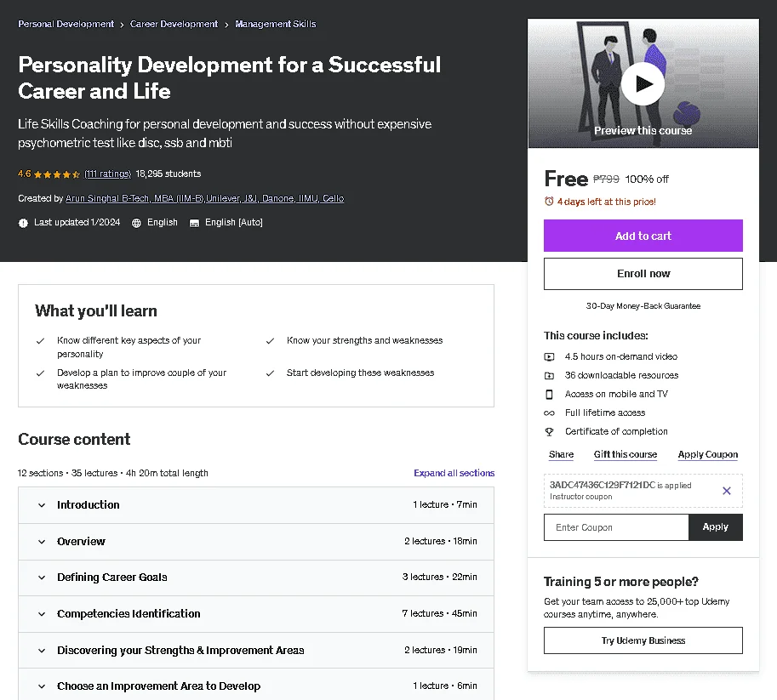Image resolution: width=777 pixels, height=700 pixels.
Task: Click breadcrumb arrow after Career Development
Action: [x=226, y=25]
